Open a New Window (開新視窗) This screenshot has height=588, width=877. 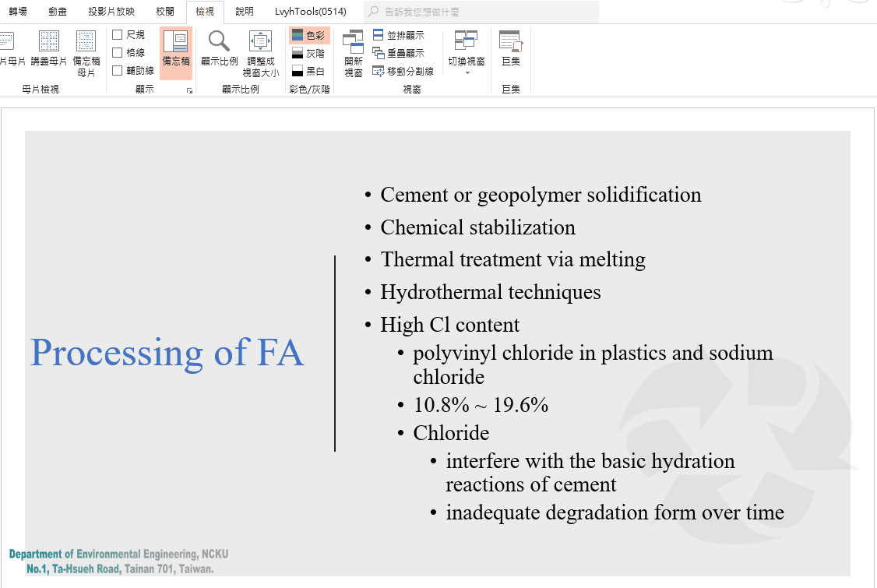click(353, 54)
